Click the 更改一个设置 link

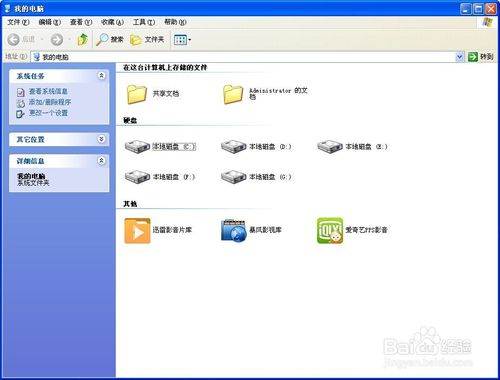click(48, 113)
